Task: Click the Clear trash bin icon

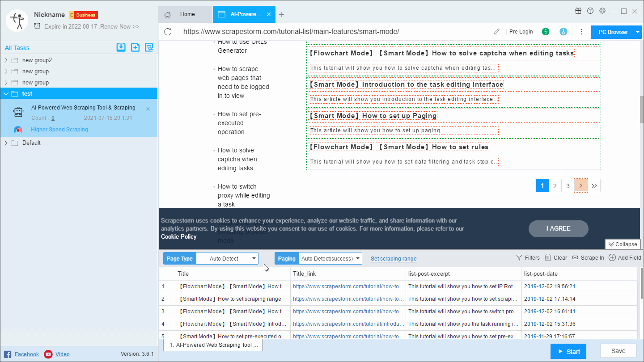Action: 548,258
